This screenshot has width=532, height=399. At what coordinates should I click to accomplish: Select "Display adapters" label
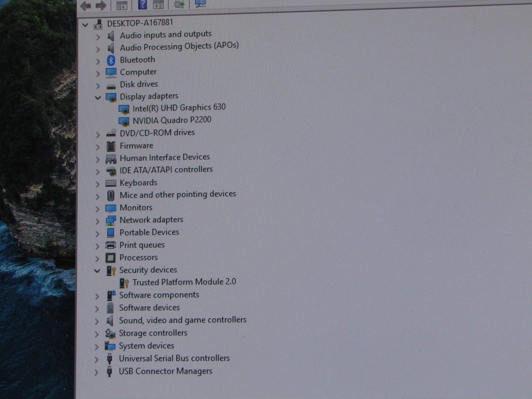(x=149, y=96)
